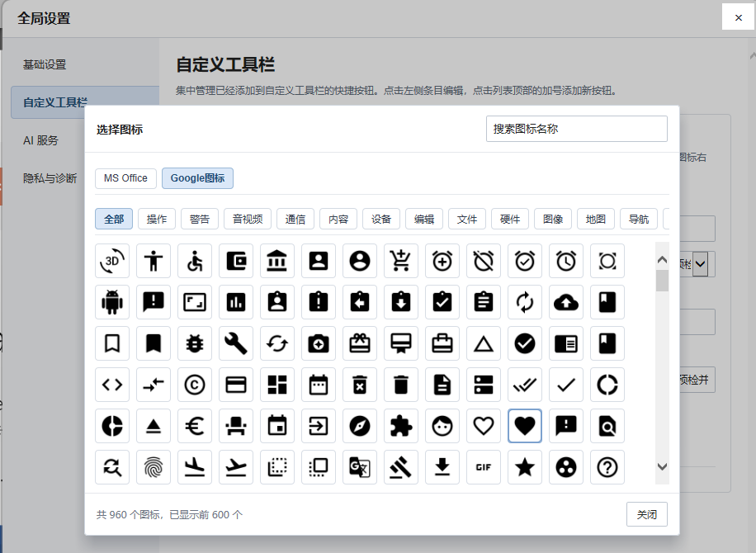Select the 3D rotation icon
Viewport: 756px width, 553px height.
[x=112, y=261]
